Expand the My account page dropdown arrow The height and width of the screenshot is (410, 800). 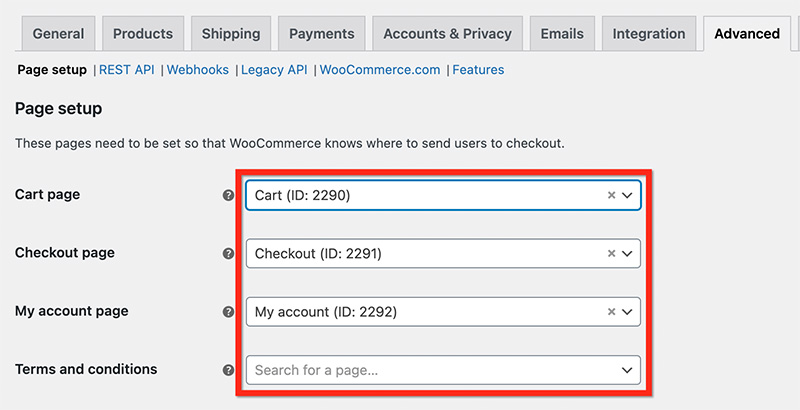point(628,312)
